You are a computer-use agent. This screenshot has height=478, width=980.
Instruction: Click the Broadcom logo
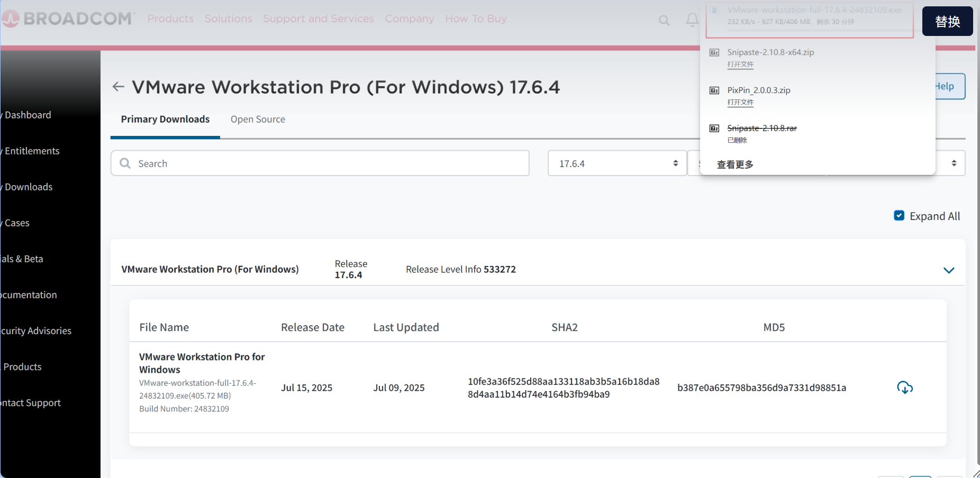point(68,19)
